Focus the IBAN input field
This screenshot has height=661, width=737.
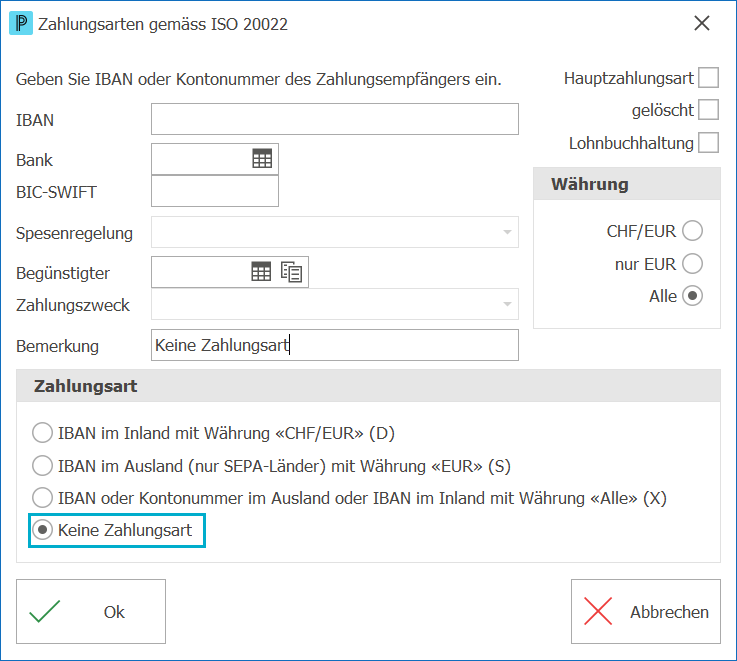pos(335,119)
